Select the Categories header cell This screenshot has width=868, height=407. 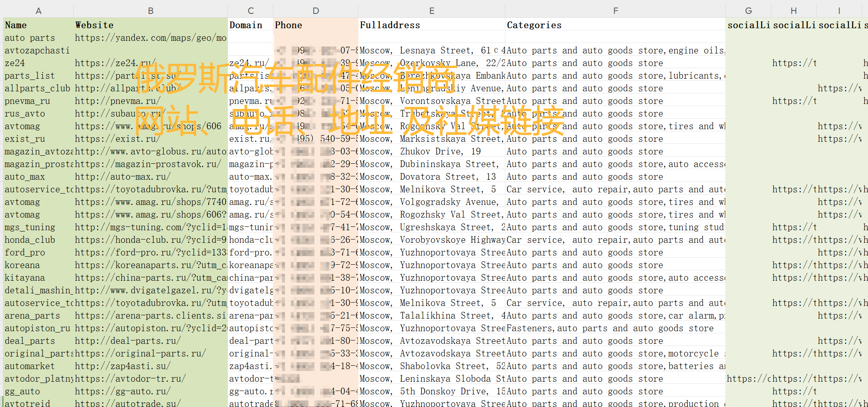coord(534,25)
